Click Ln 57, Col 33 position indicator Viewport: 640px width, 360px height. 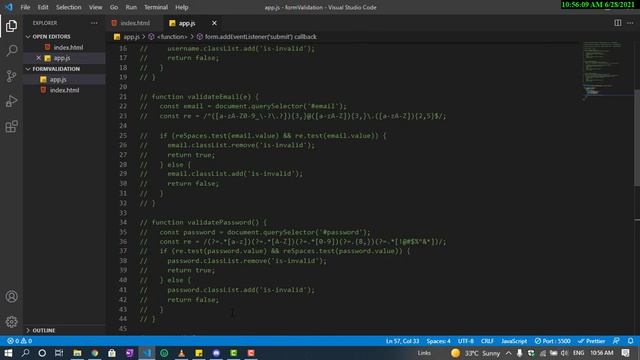[402, 341]
